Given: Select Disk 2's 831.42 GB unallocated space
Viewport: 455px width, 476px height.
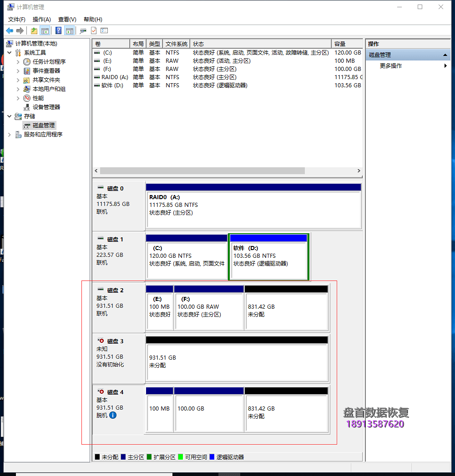Looking at the screenshot, I should (x=287, y=308).
